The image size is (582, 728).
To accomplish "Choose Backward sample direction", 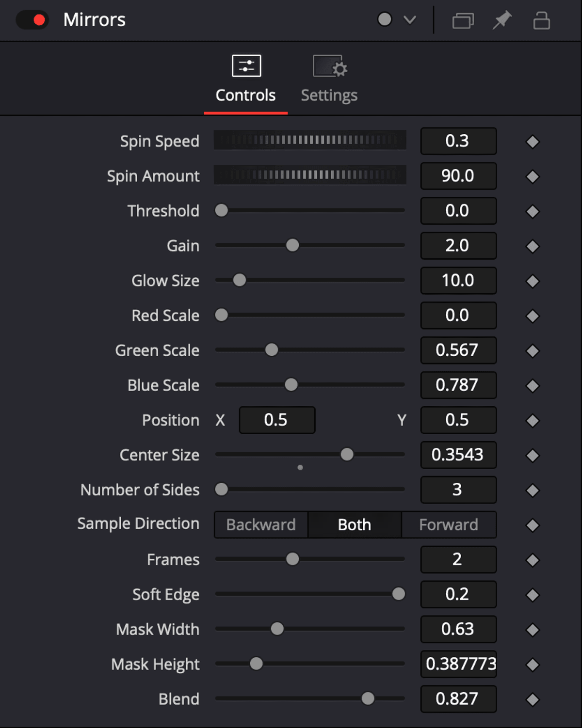I will coord(261,525).
